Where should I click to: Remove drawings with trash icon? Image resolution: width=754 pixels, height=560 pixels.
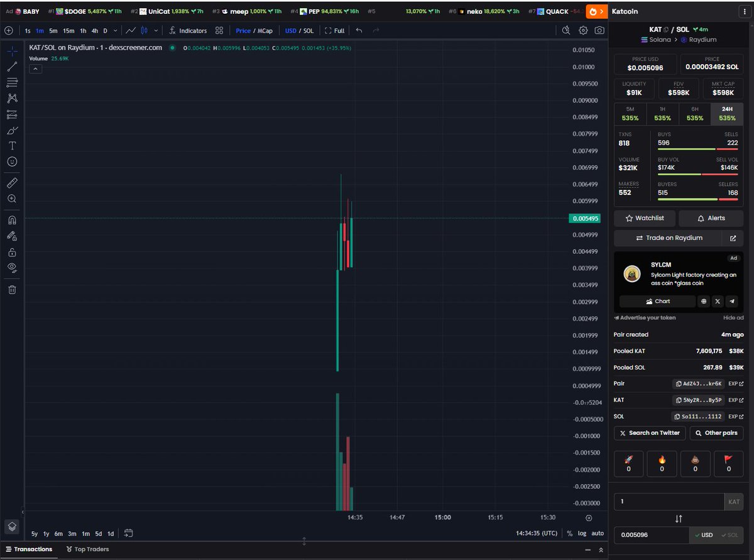(12, 289)
